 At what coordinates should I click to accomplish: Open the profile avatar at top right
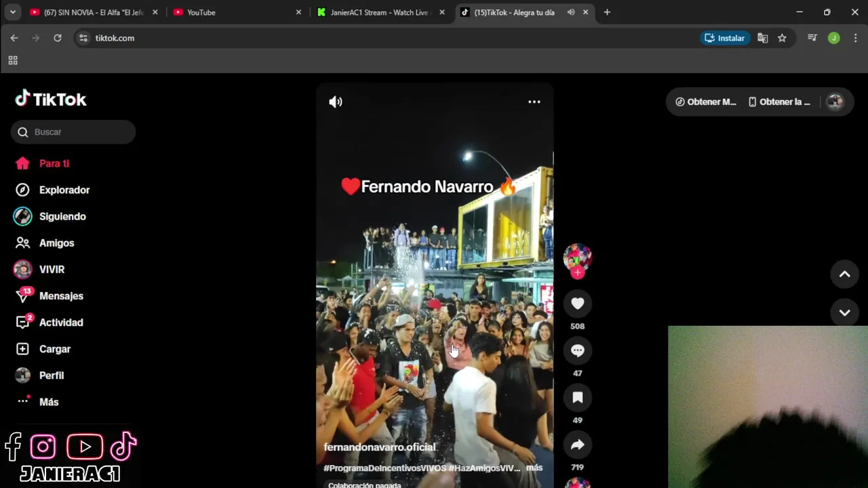(x=835, y=102)
